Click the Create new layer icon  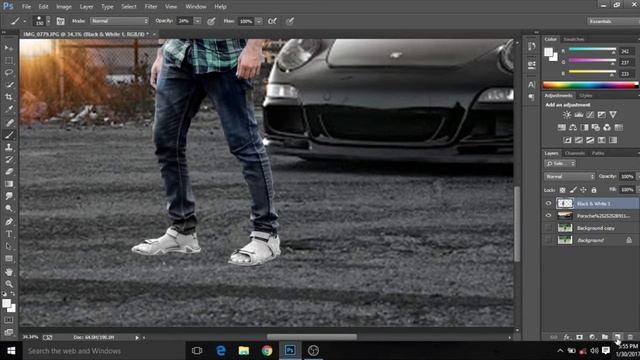click(617, 337)
